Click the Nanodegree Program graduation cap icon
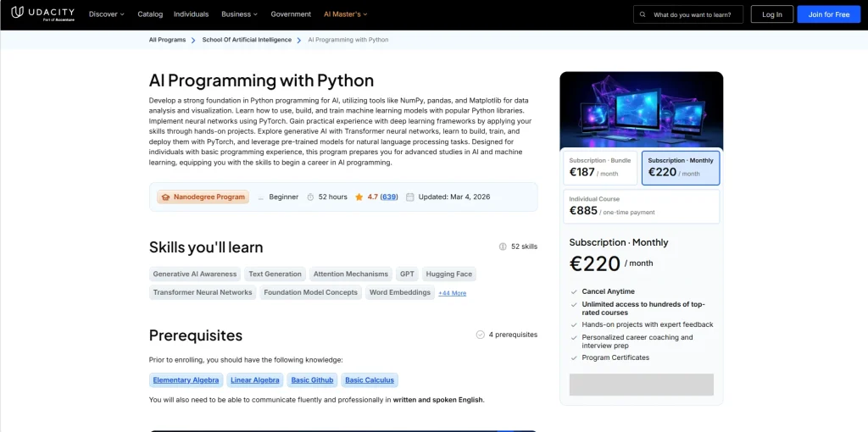Screen dimensions: 868x432 point(165,197)
